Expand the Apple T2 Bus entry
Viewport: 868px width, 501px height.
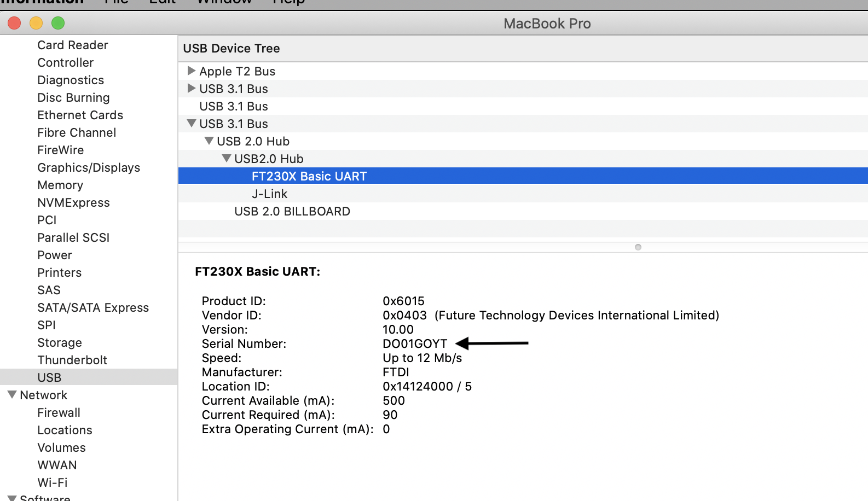192,71
